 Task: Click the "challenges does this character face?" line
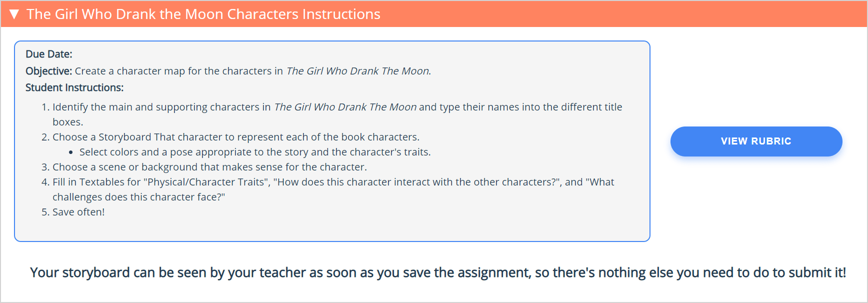click(139, 197)
